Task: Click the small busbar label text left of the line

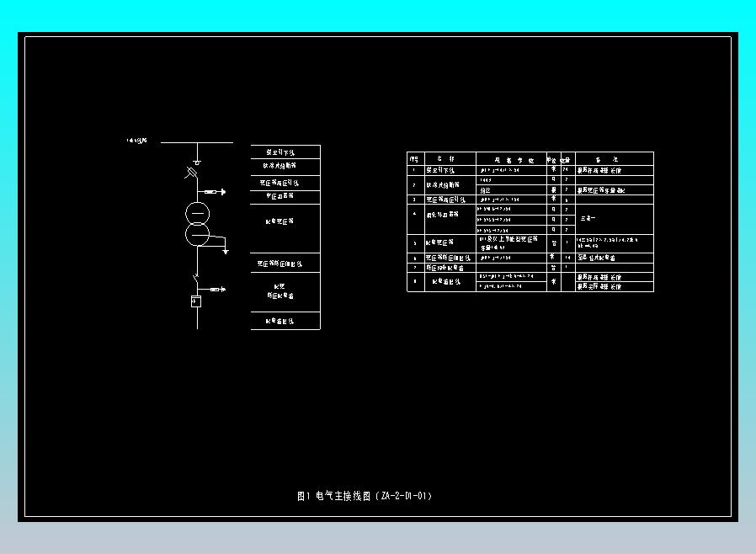Action: [137, 141]
